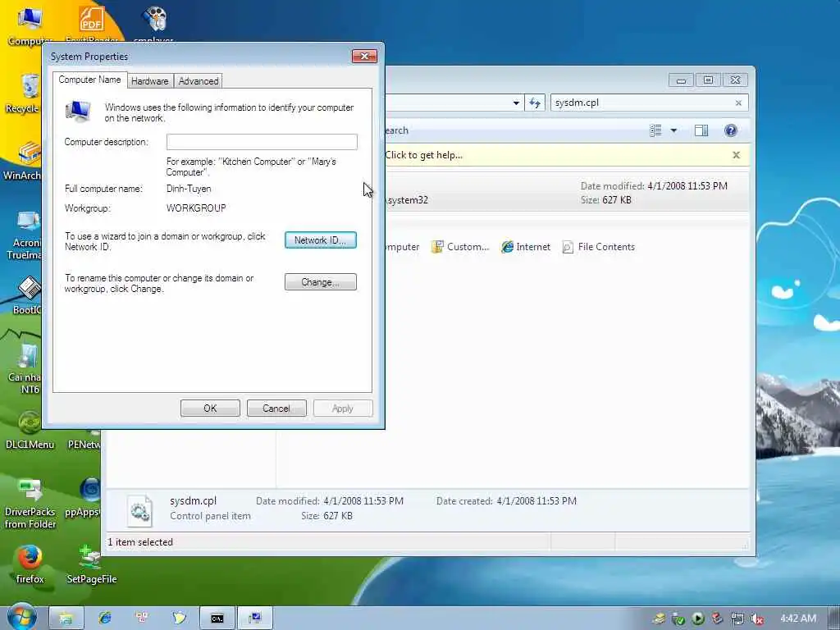Open the DriverPacks from Folder icon
The width and height of the screenshot is (840, 630).
pyautogui.click(x=30, y=504)
